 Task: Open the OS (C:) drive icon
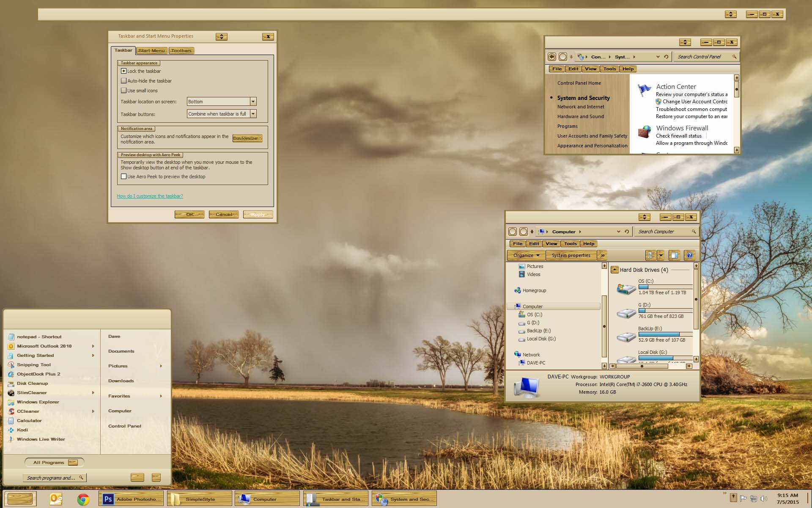pyautogui.click(x=626, y=289)
